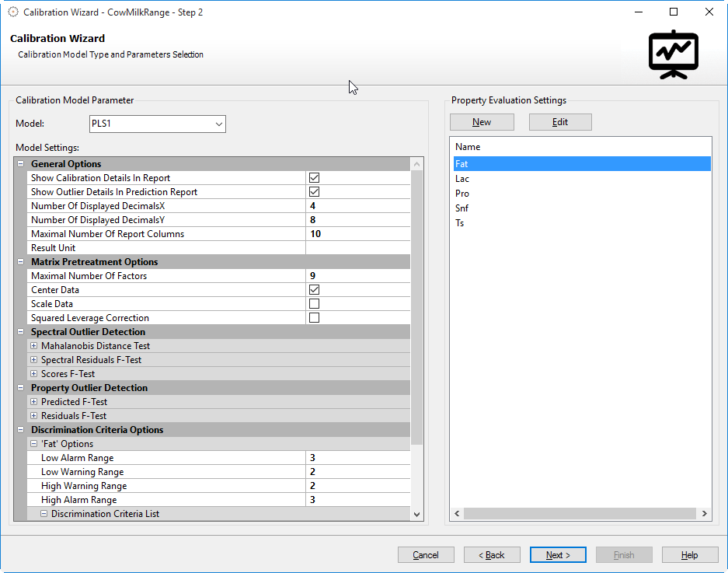
Task: Collapse the Matrix Pretreatment Options section
Action: (20, 262)
